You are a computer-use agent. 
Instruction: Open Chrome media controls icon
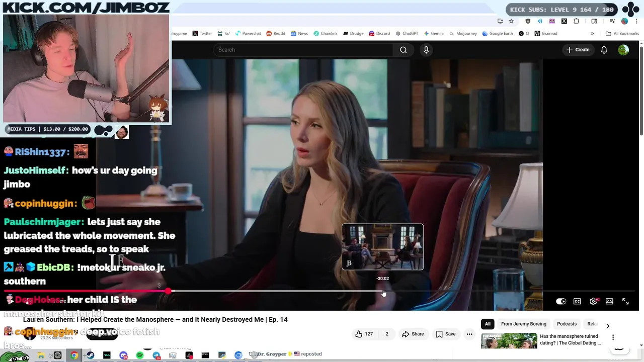click(x=612, y=21)
